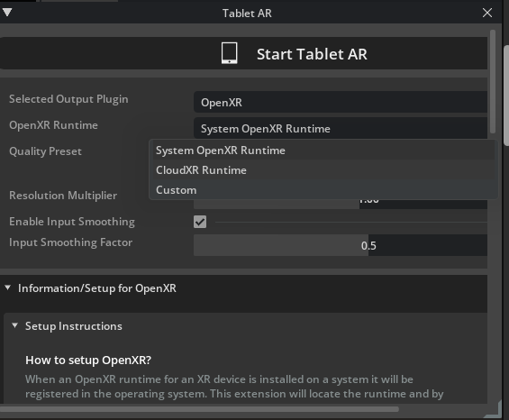Viewport: 509px width, 420px height.
Task: Toggle Enable Input Smoothing checkbox
Action: (200, 222)
